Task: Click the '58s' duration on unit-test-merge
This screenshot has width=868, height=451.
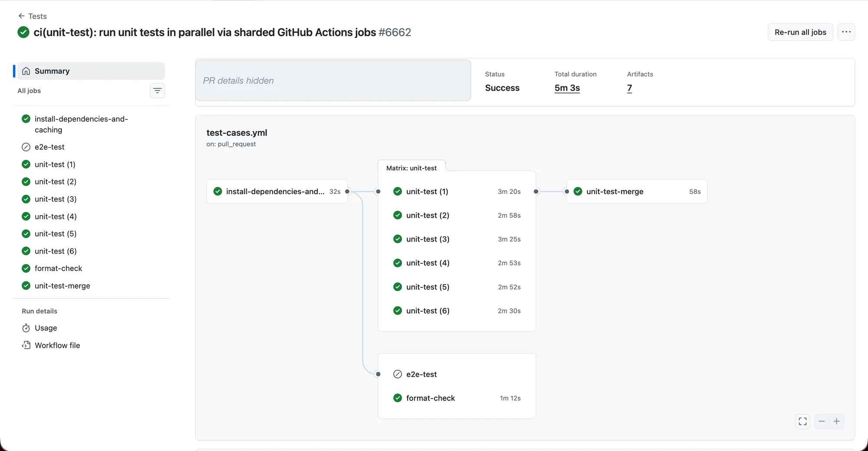Action: 695,191
